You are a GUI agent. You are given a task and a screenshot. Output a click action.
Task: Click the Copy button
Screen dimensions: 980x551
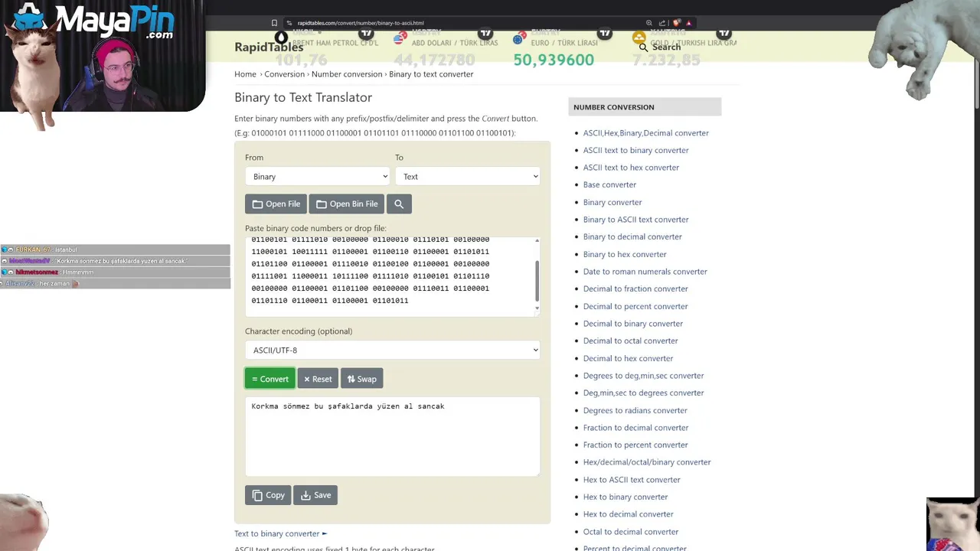(268, 495)
